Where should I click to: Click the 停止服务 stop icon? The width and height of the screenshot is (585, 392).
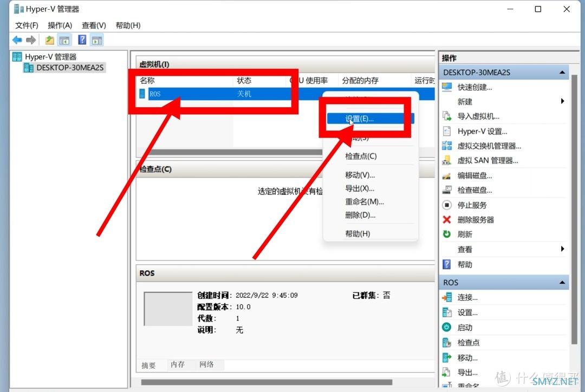[446, 205]
